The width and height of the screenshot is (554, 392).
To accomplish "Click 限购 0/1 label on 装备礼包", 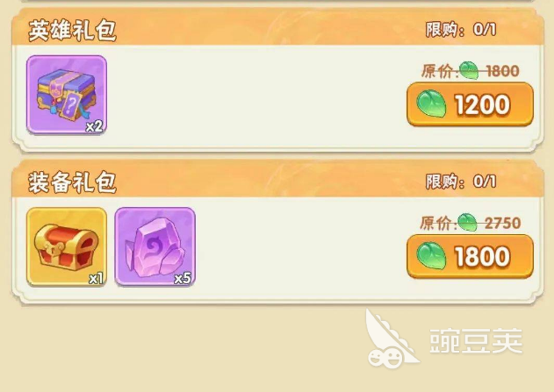I will tap(461, 182).
